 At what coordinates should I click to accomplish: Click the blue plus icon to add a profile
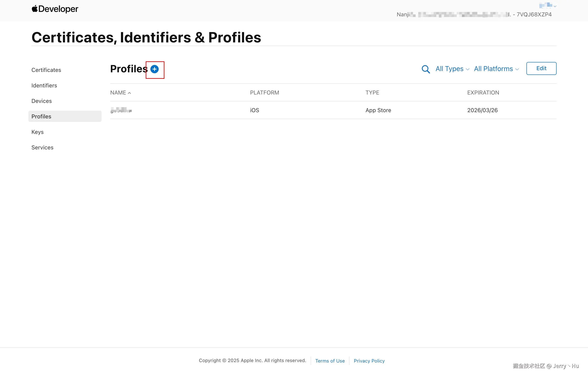coord(154,69)
